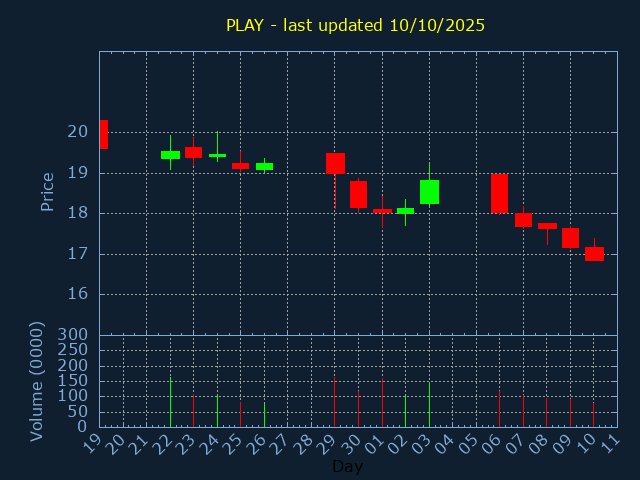
Task: Select the red candlestick on day 09
Action: click(570, 238)
